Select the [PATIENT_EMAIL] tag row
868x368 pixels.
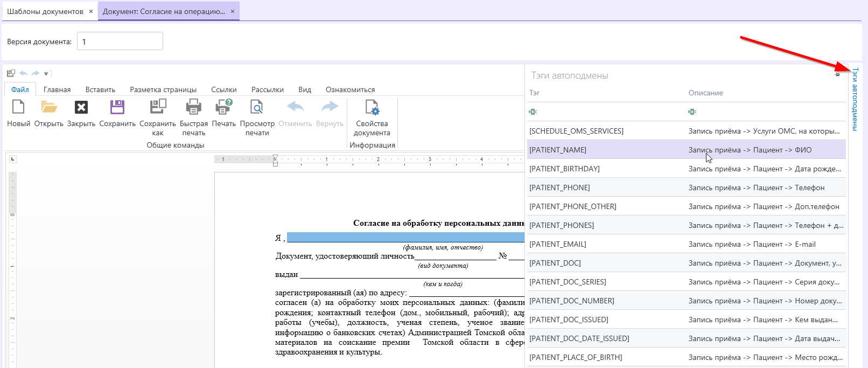coord(687,244)
